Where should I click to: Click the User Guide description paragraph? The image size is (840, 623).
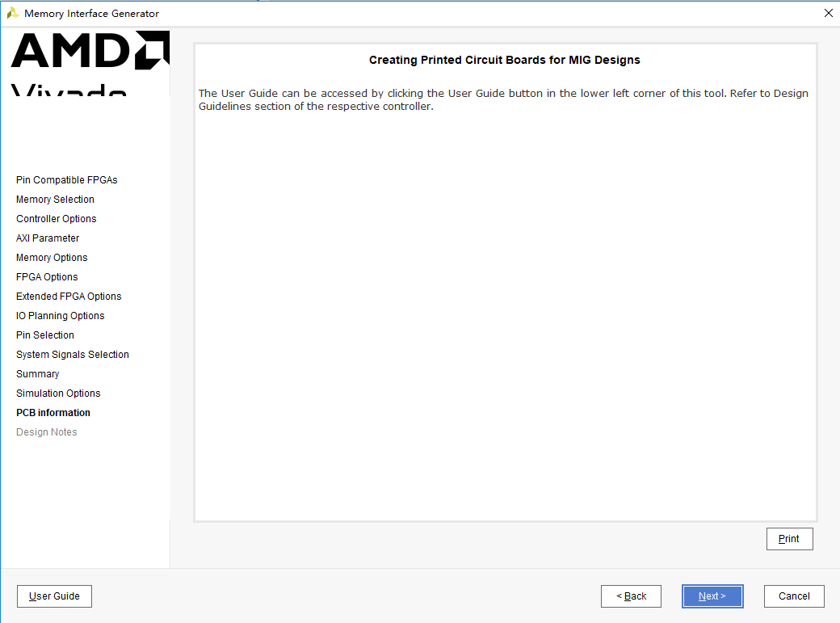pyautogui.click(x=503, y=99)
